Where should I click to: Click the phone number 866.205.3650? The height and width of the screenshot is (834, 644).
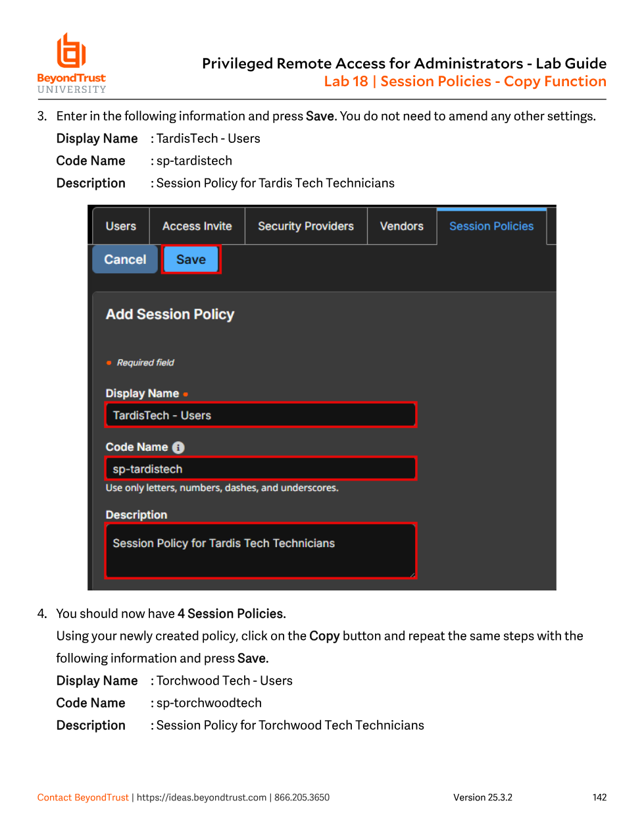302,797
